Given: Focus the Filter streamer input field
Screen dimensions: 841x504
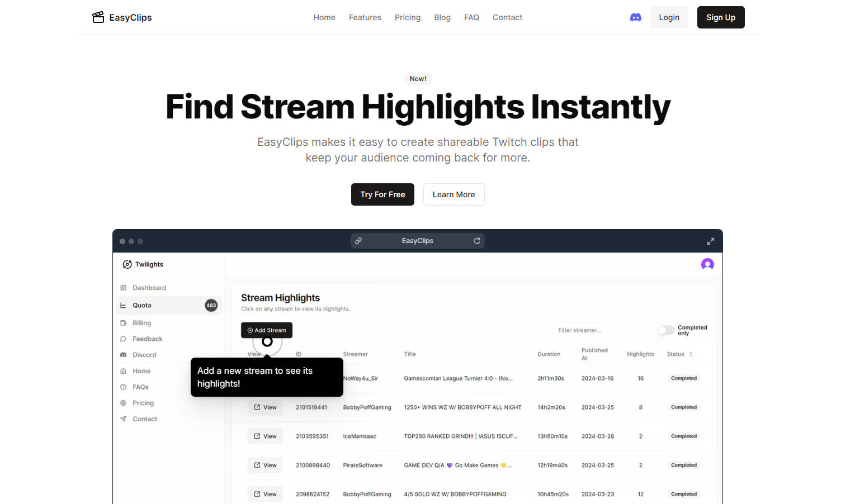Looking at the screenshot, I should (x=601, y=330).
